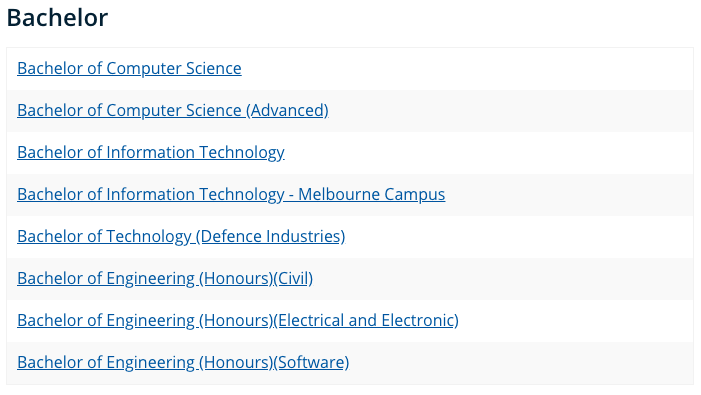Click blank area of Engineering (Software) row

point(519,363)
